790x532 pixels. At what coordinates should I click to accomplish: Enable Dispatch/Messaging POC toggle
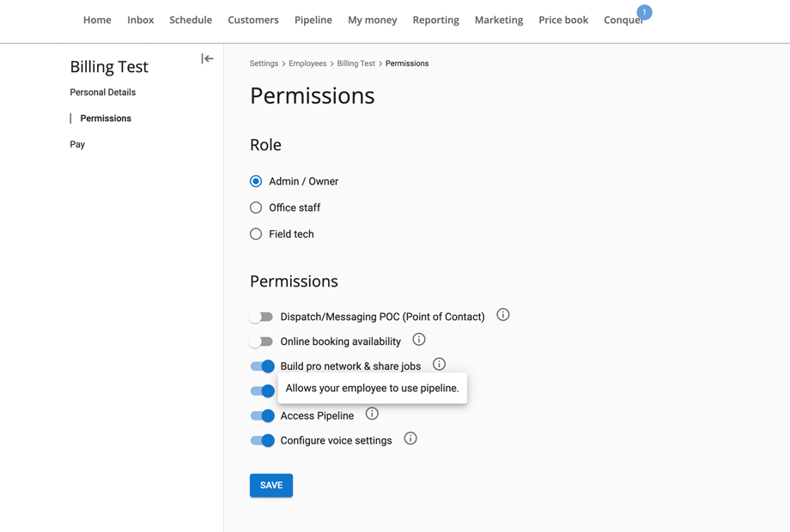pyautogui.click(x=262, y=317)
